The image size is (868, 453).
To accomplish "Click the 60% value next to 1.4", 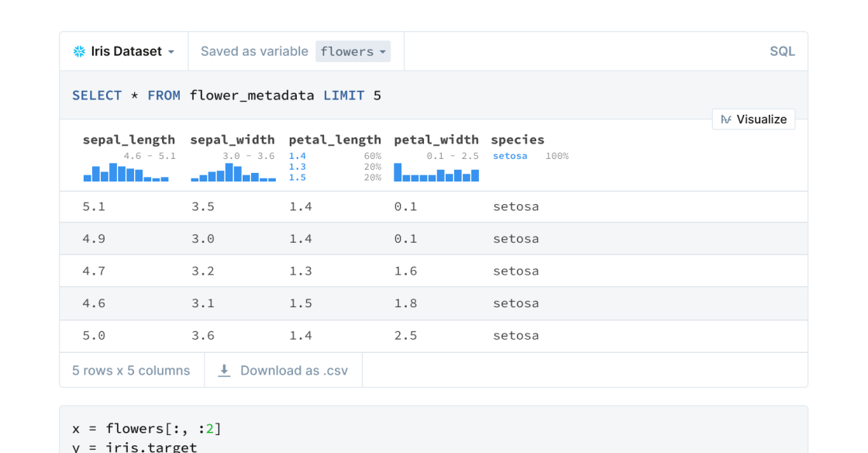I will pos(372,155).
